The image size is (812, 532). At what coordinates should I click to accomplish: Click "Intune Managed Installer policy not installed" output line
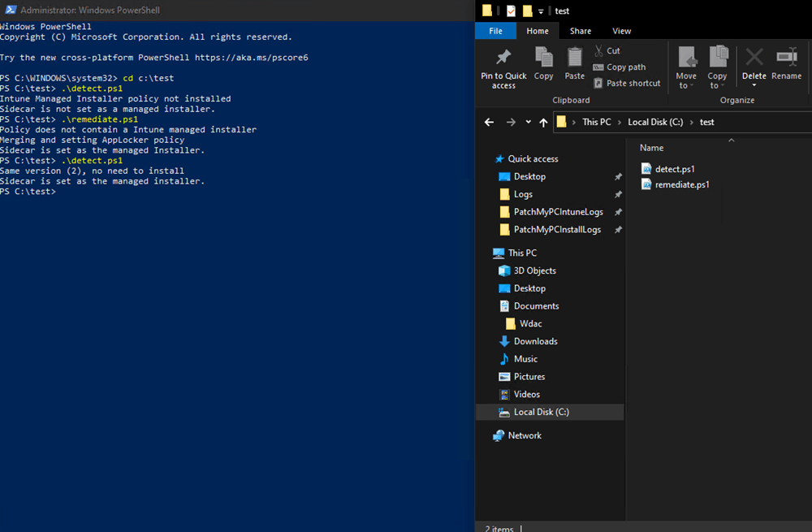pos(115,98)
